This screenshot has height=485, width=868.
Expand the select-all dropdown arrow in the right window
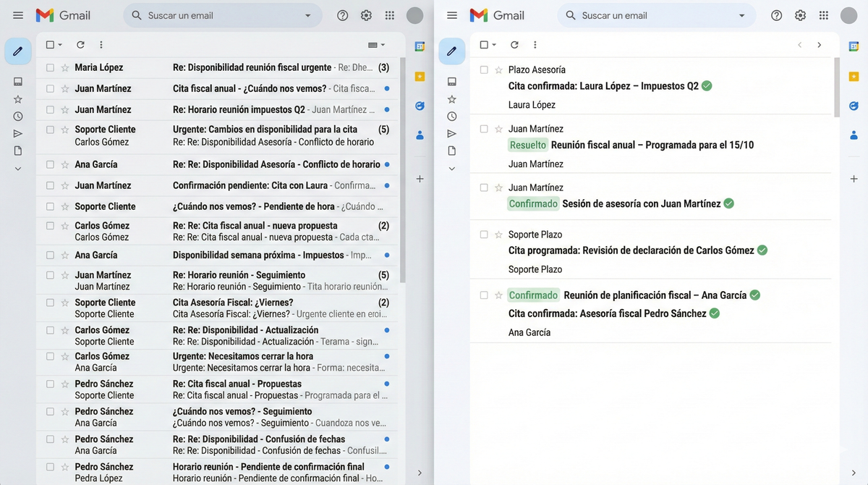click(x=494, y=45)
